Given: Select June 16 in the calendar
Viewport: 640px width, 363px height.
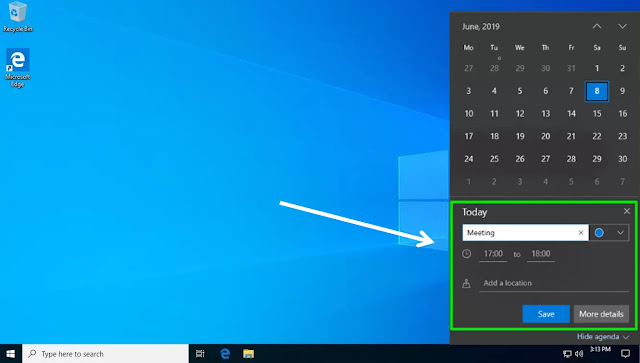Looking at the screenshot, I should pyautogui.click(x=622, y=114).
